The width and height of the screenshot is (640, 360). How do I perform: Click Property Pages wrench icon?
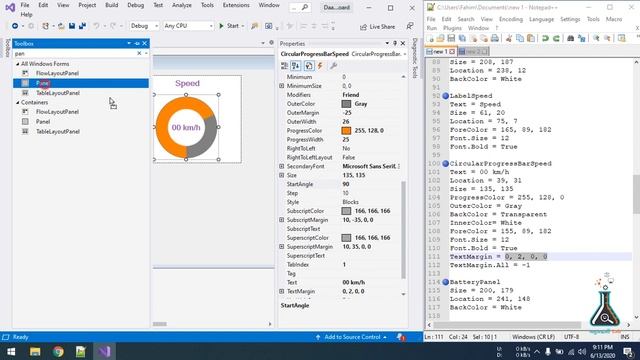333,66
